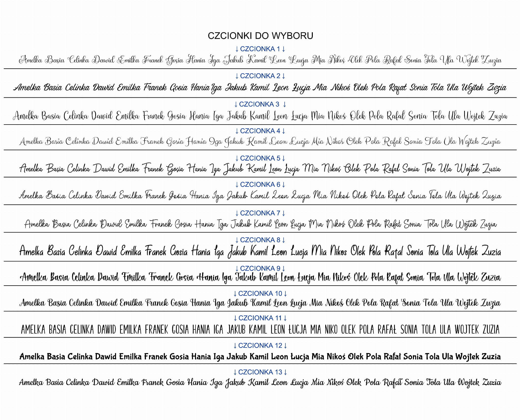Viewport: 520px width, 420px height.
Task: Click the CZCIONKA 12 label
Action: click(x=260, y=345)
